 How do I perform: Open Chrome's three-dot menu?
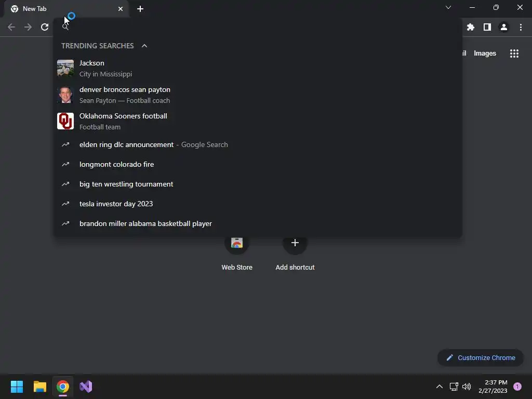click(521, 27)
